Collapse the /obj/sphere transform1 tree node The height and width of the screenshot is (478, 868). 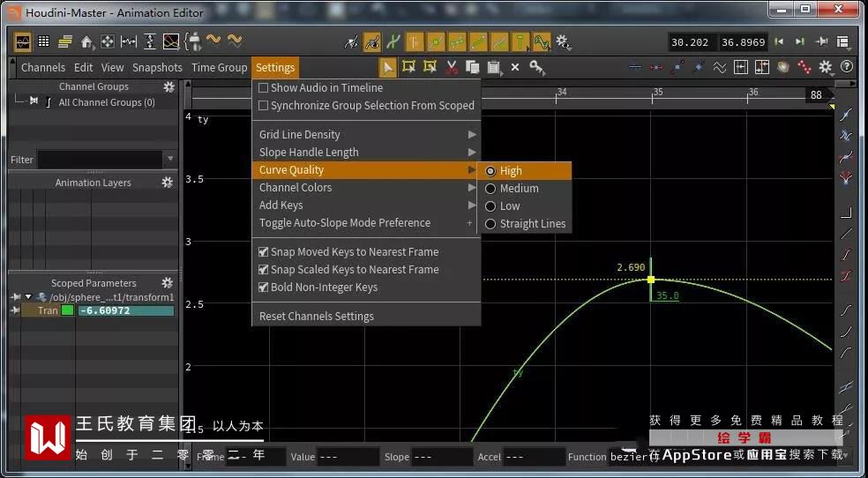(x=29, y=297)
